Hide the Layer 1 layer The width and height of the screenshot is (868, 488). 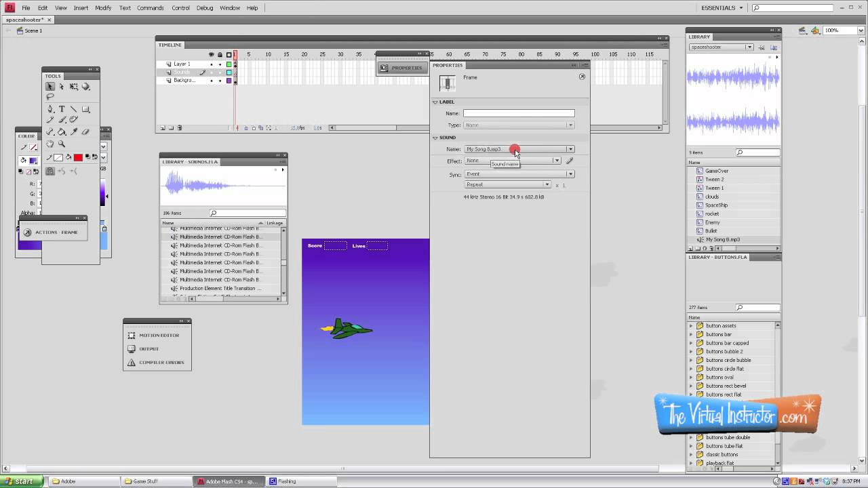(x=212, y=64)
